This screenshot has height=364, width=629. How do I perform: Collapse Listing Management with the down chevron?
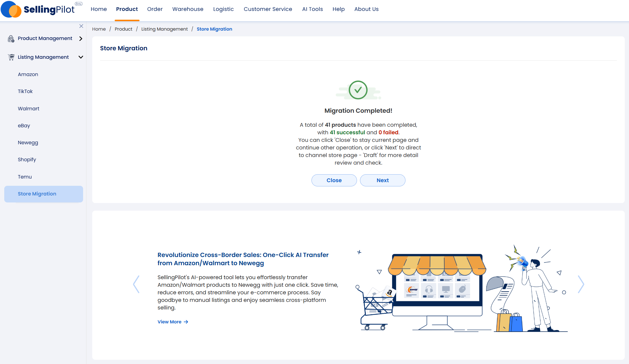click(81, 57)
